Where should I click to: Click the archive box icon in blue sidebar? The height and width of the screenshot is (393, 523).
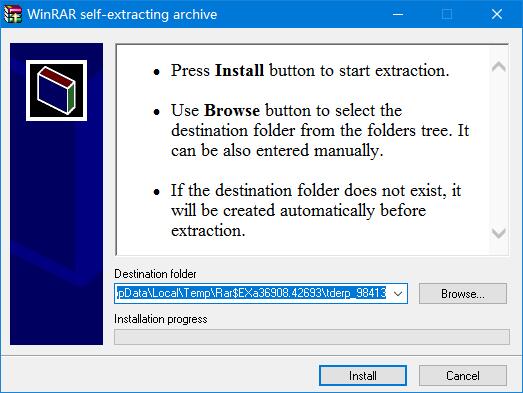[x=56, y=90]
